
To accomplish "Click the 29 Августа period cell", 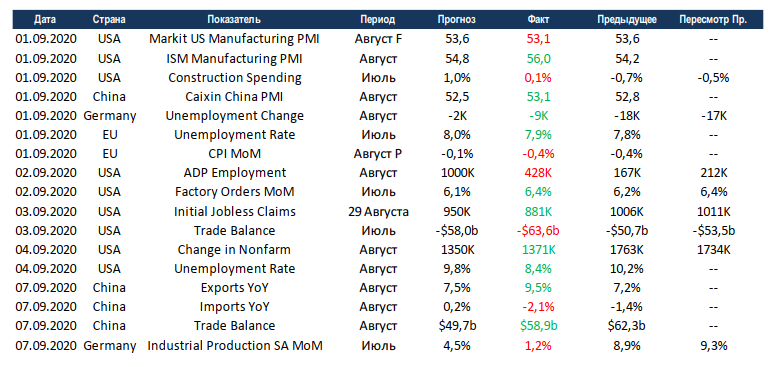I will click(x=378, y=212).
